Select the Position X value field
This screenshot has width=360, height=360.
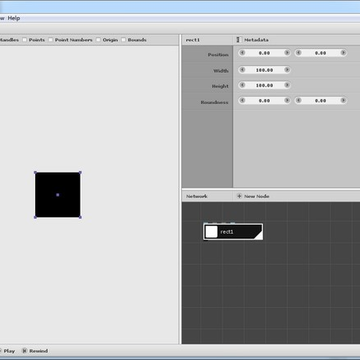[264, 53]
